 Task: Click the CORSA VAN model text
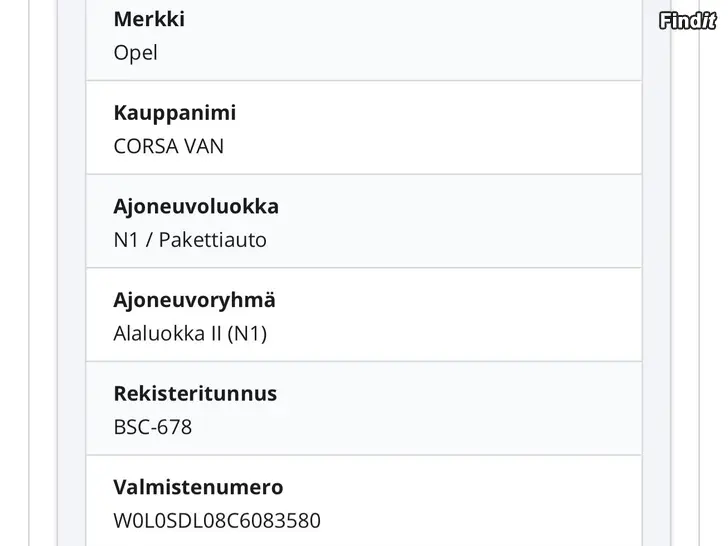pos(169,146)
